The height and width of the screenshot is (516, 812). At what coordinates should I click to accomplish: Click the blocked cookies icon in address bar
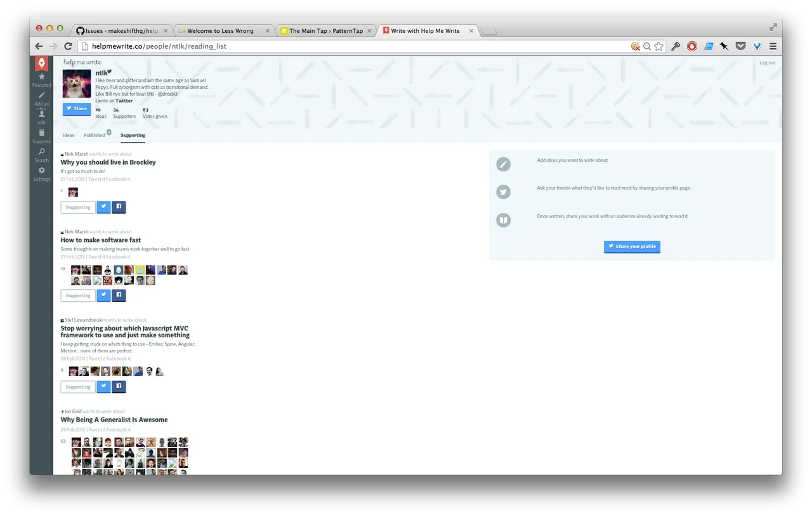635,46
